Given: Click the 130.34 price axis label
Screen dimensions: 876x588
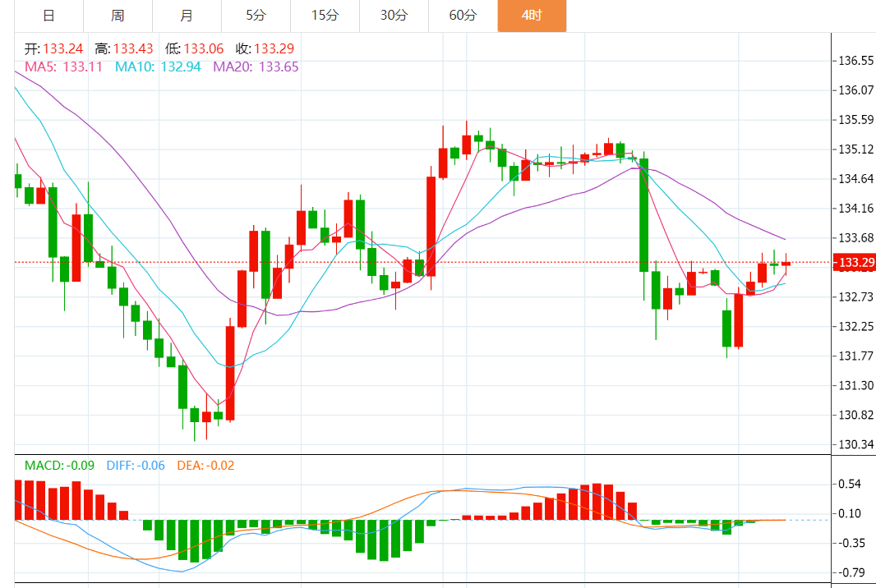Looking at the screenshot, I should (x=856, y=445).
